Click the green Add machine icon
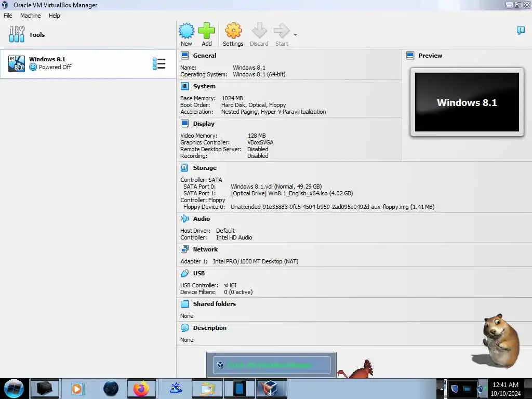This screenshot has width=532, height=399. (206, 31)
